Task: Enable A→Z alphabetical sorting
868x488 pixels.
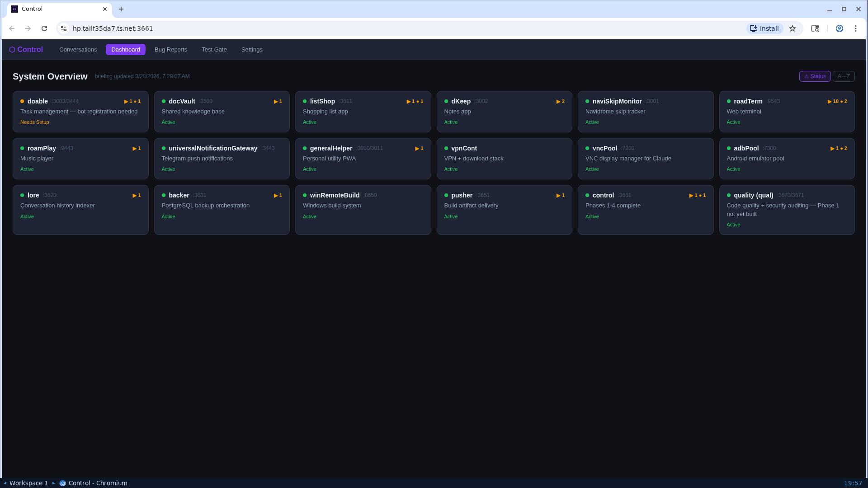Action: pyautogui.click(x=844, y=76)
